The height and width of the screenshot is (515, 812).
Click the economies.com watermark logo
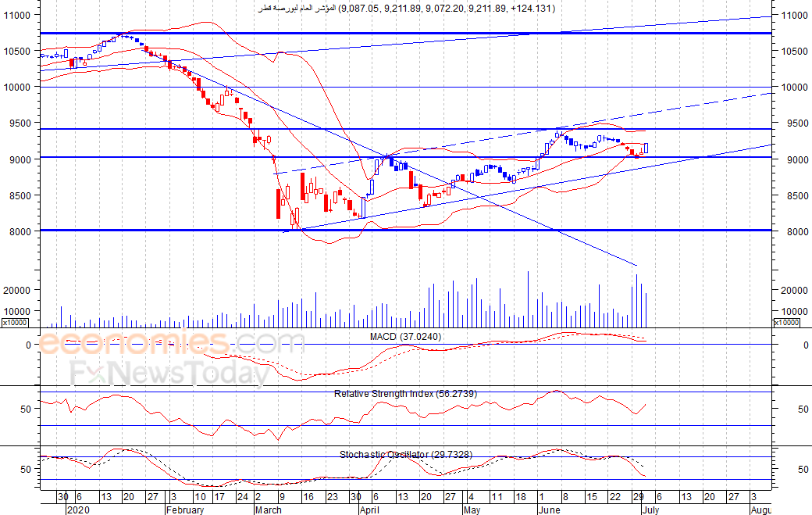coord(172,343)
